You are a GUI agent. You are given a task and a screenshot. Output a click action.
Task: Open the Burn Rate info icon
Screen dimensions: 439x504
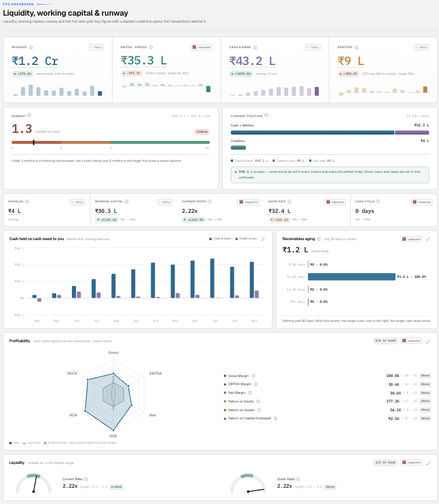(289, 201)
